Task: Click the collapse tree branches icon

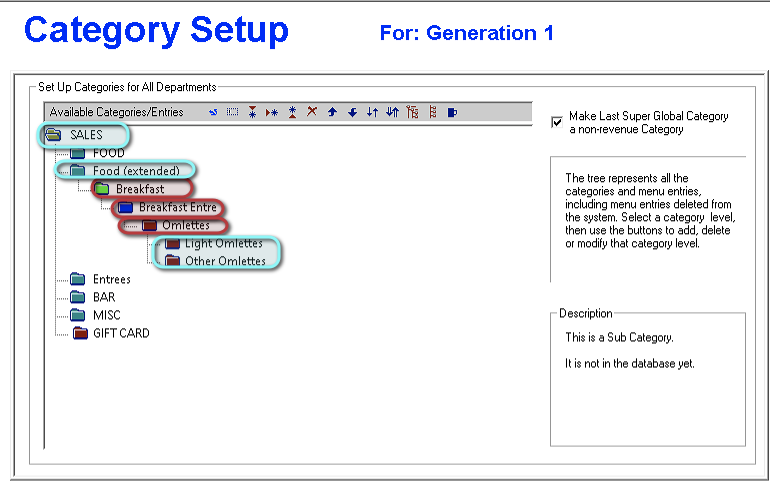Action: pos(433,112)
